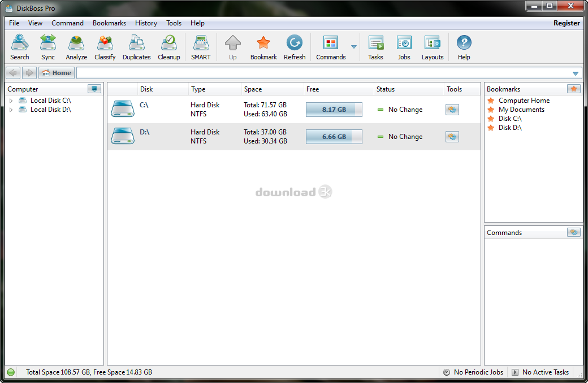Open the Classify files tool
Image resolution: width=588 pixels, height=383 pixels.
tap(105, 47)
